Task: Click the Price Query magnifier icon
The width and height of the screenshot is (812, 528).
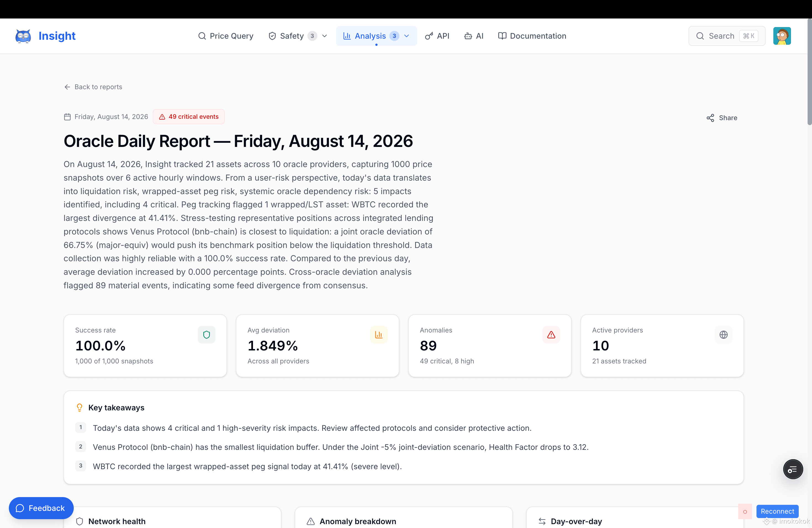Action: pyautogui.click(x=202, y=36)
